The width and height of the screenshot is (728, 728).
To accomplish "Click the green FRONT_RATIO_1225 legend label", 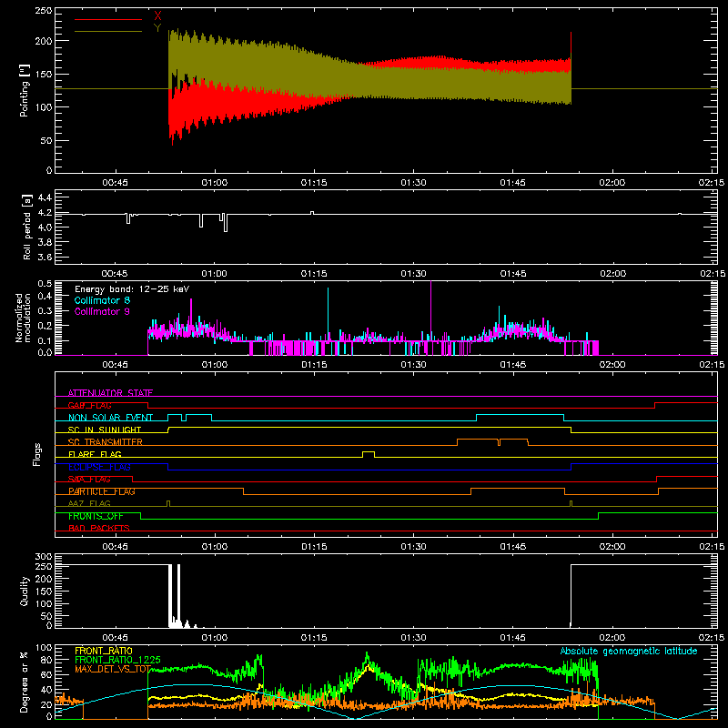I will point(118,660).
